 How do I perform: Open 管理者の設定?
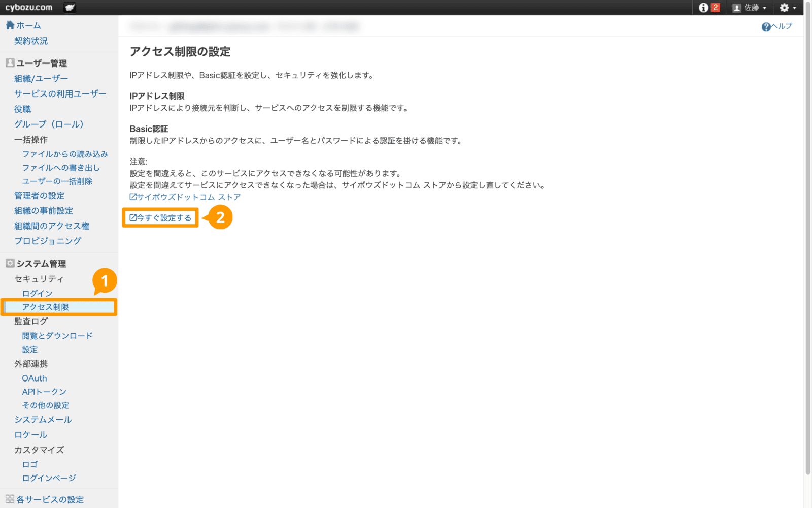[40, 196]
